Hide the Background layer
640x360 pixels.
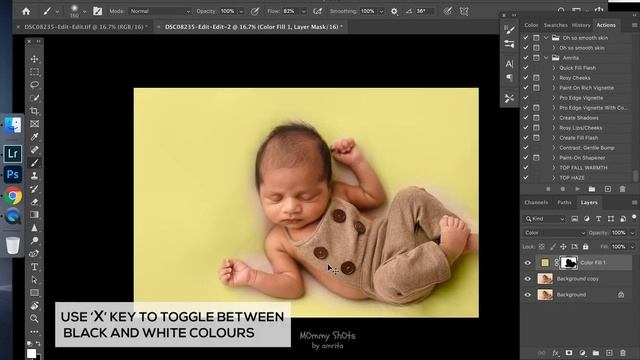528,295
